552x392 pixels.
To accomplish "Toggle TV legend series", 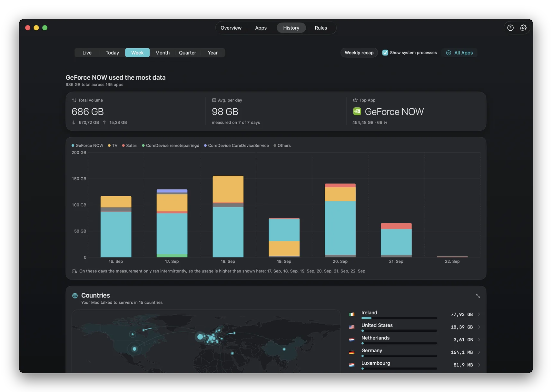I will [113, 146].
